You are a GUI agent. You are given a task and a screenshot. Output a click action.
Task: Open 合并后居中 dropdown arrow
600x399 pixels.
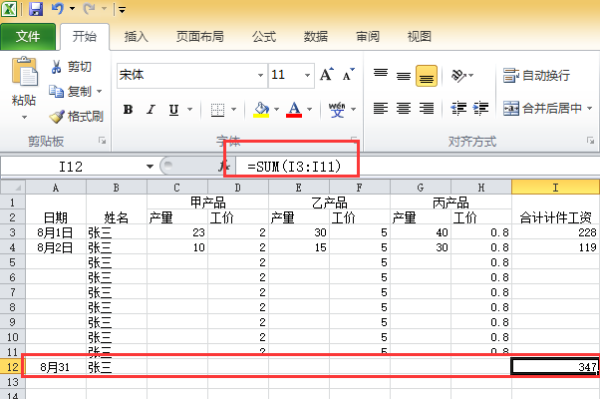[590, 109]
